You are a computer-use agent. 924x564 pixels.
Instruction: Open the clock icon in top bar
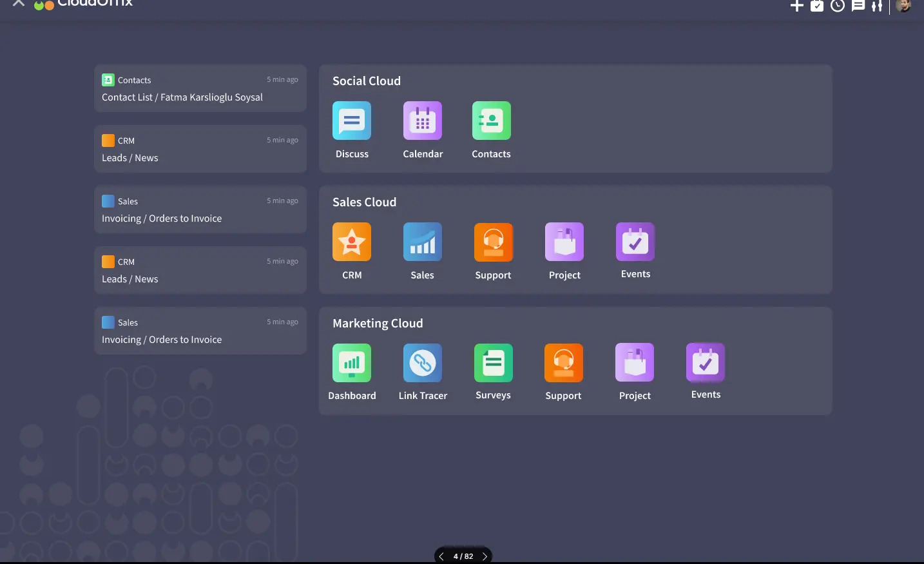point(837,6)
